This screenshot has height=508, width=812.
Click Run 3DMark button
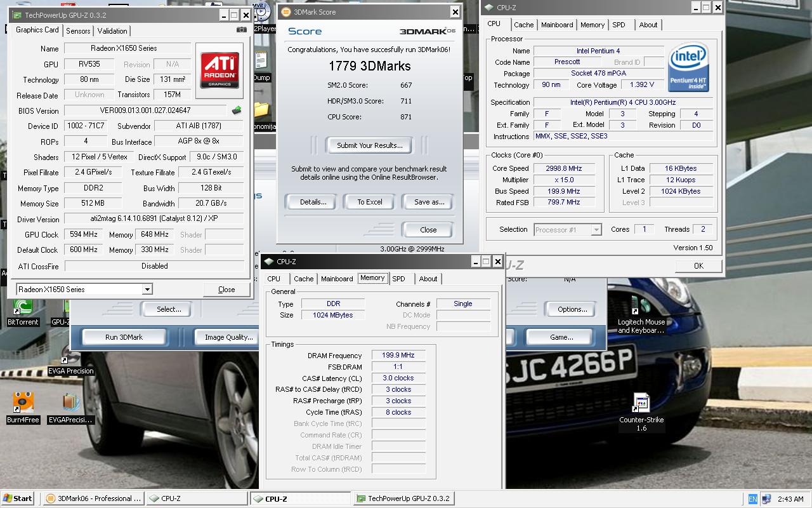[124, 337]
